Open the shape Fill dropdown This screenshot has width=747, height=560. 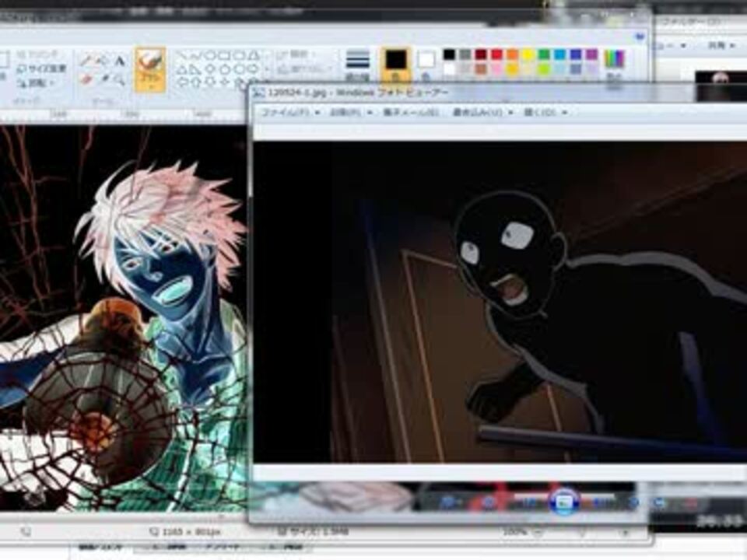(303, 70)
